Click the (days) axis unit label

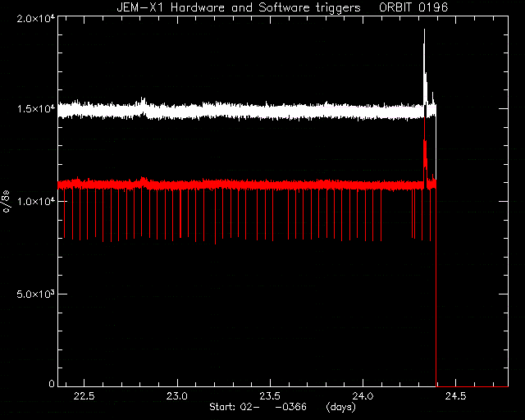[x=341, y=407]
